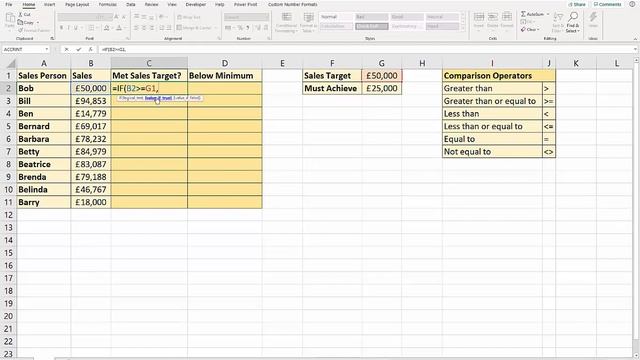Click the Percent Style icon
This screenshot has height=360, width=640.
pyautogui.click(x=241, y=28)
